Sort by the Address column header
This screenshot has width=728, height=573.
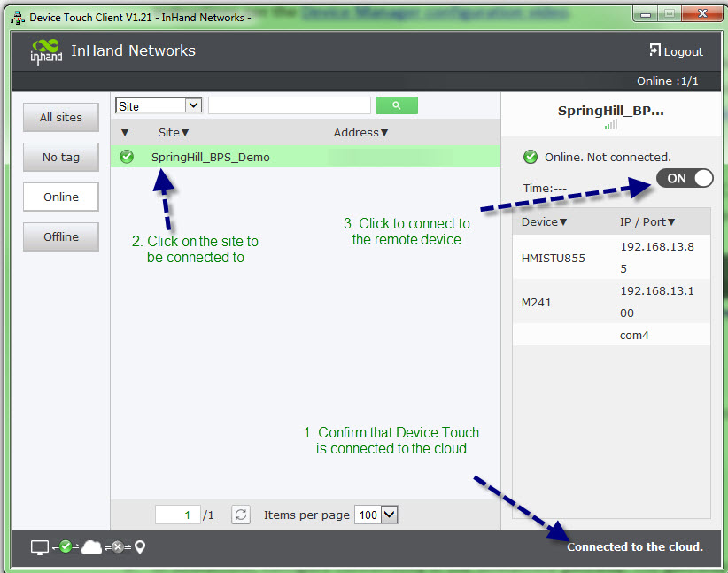click(x=360, y=132)
